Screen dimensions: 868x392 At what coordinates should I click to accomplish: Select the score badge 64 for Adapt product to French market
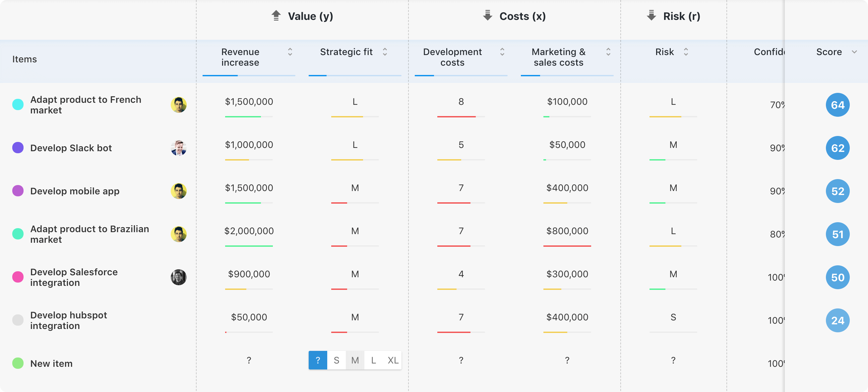838,105
